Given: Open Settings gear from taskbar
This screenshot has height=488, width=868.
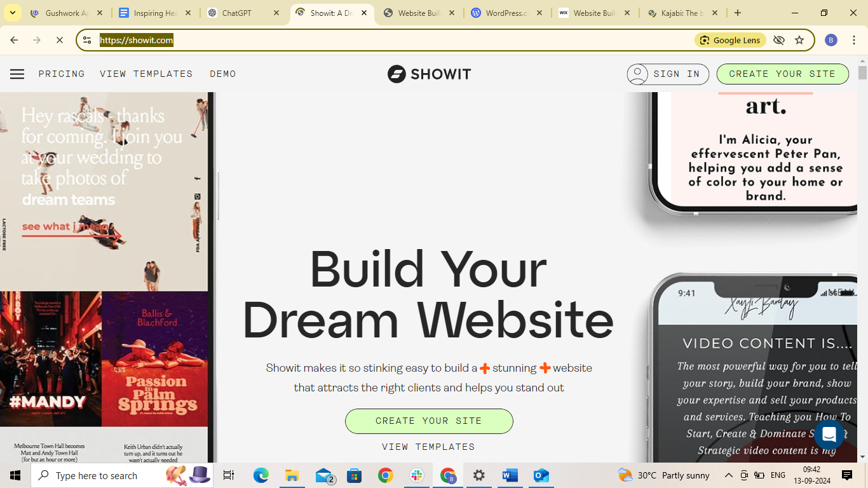Looking at the screenshot, I should tap(479, 475).
